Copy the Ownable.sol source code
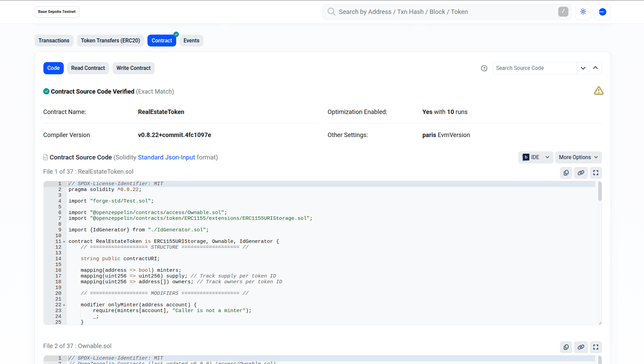This screenshot has height=364, width=644. [566, 347]
